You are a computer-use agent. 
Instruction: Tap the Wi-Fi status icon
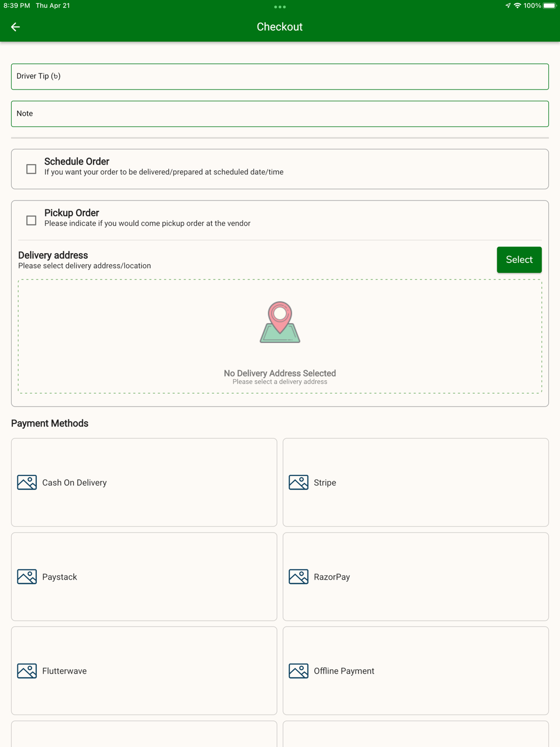coord(517,6)
